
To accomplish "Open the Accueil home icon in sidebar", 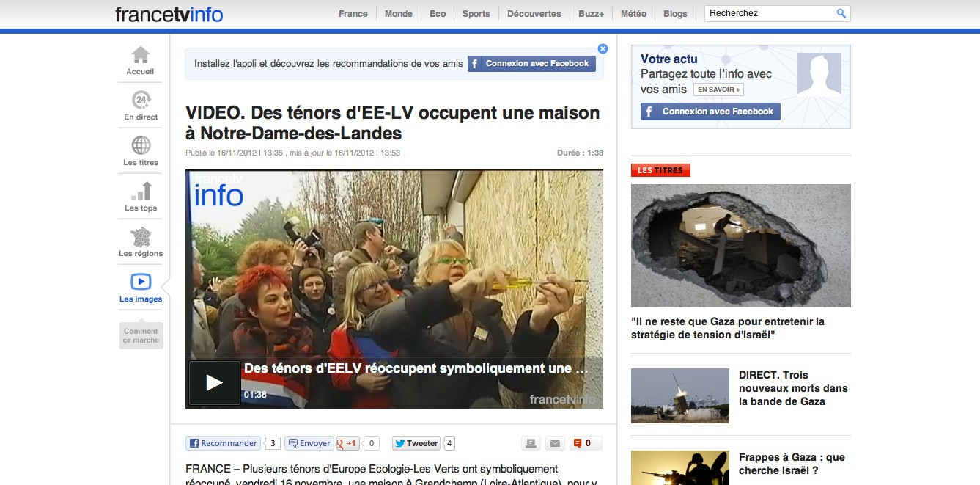I will pyautogui.click(x=140, y=55).
